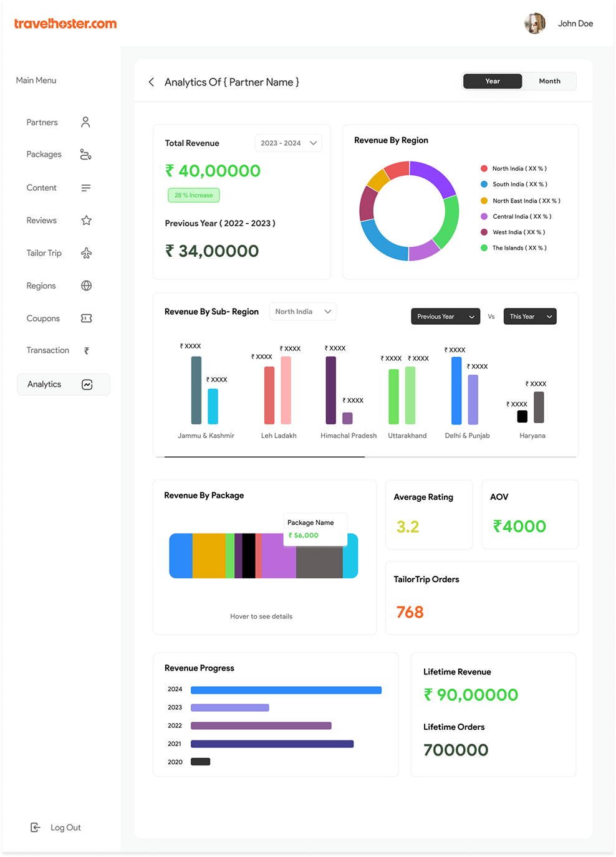The height and width of the screenshot is (857, 616).
Task: Click the Log Out door icon
Action: tap(36, 827)
